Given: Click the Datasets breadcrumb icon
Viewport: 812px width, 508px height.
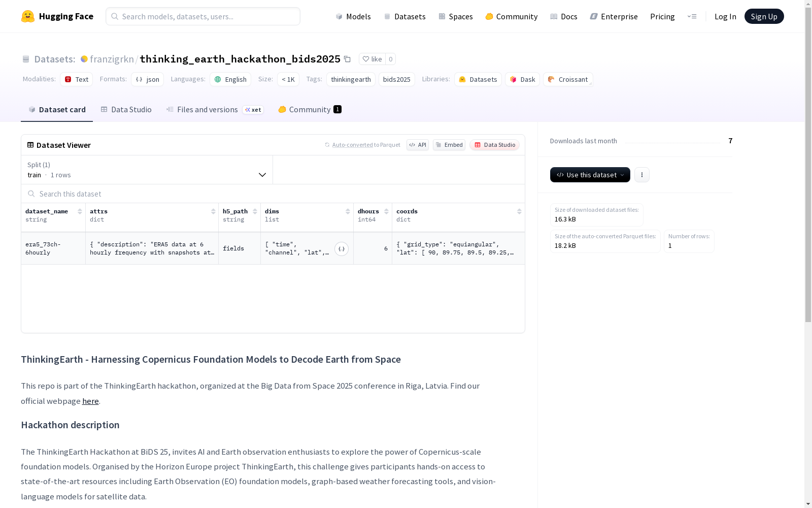Looking at the screenshot, I should pyautogui.click(x=26, y=59).
